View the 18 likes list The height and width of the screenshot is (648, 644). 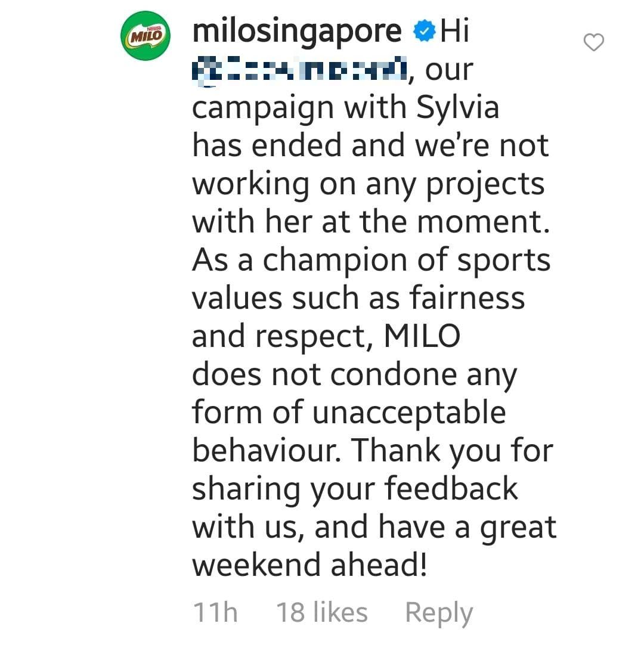point(322,612)
